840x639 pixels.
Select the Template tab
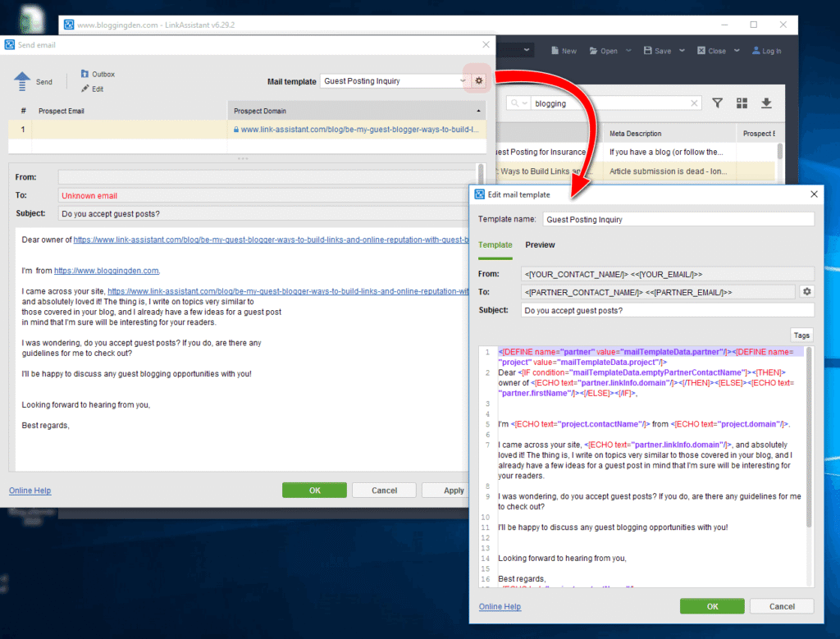(495, 244)
